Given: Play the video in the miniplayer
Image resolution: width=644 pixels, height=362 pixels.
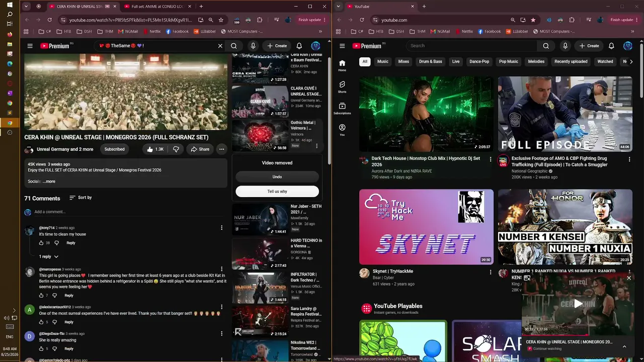Looking at the screenshot, I should (578, 304).
